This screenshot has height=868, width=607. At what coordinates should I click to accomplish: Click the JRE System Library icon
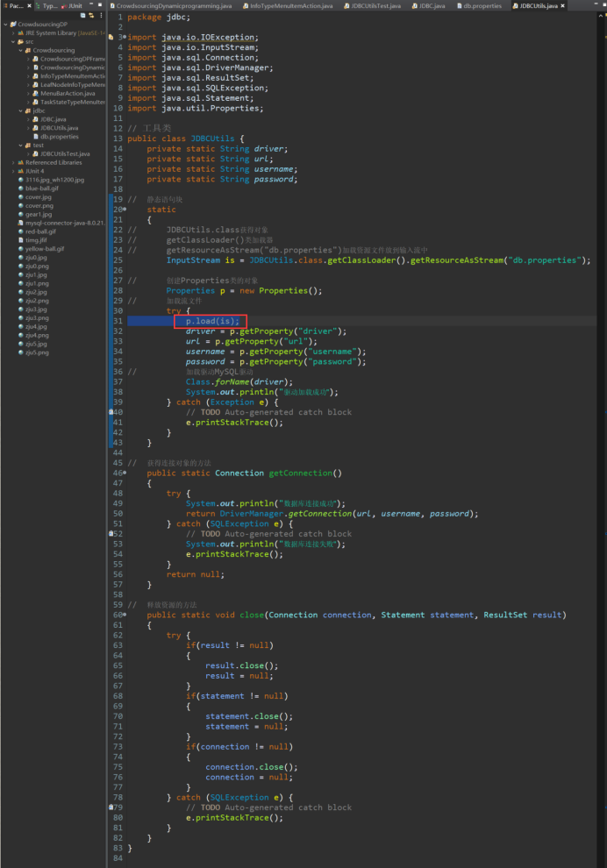coord(21,33)
